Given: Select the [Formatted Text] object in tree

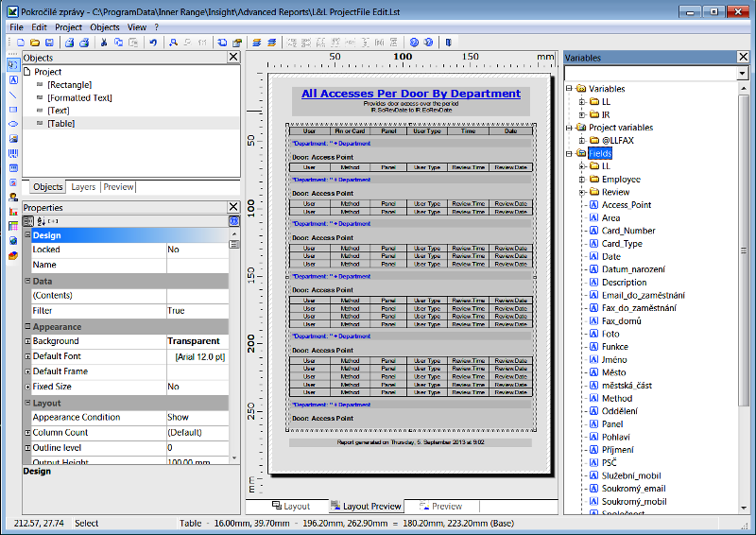Looking at the screenshot, I should (x=79, y=97).
